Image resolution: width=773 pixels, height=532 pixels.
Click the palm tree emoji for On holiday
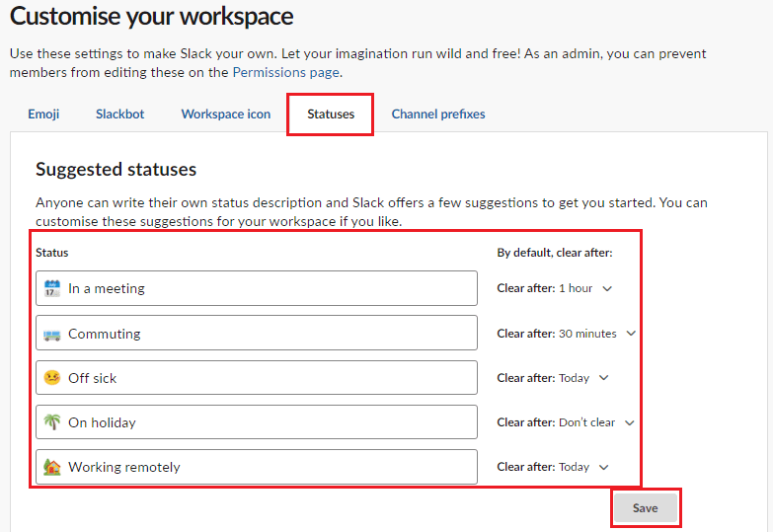click(52, 422)
